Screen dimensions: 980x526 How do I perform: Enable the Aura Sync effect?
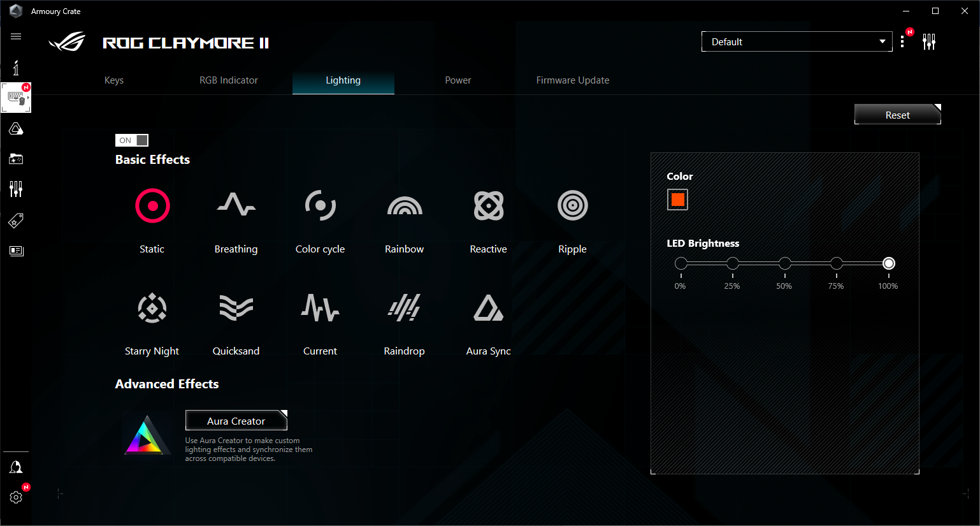[x=489, y=309]
